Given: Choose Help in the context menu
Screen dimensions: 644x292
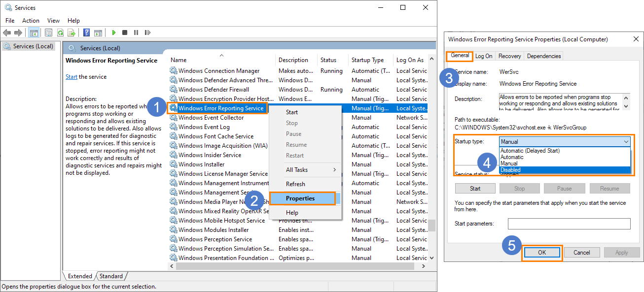Looking at the screenshot, I should click(305, 213).
